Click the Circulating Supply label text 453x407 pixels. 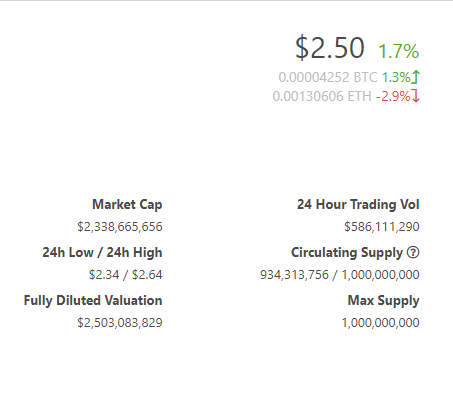[x=347, y=253]
